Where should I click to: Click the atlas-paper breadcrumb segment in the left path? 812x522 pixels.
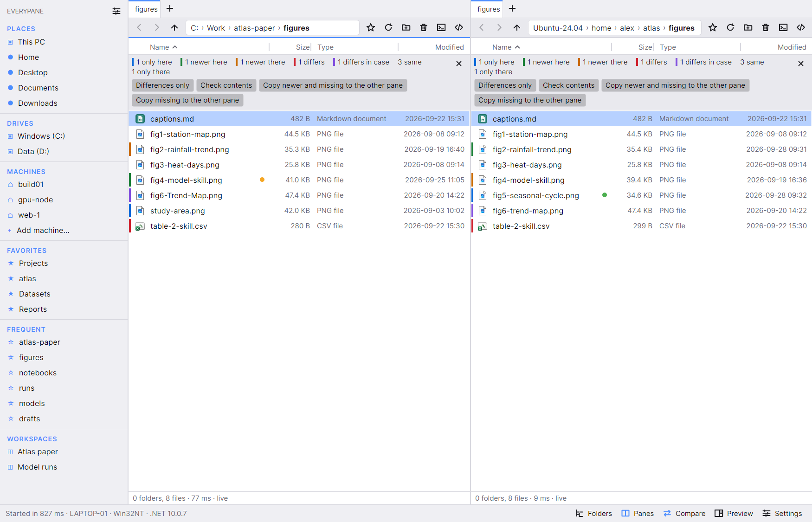tap(254, 28)
